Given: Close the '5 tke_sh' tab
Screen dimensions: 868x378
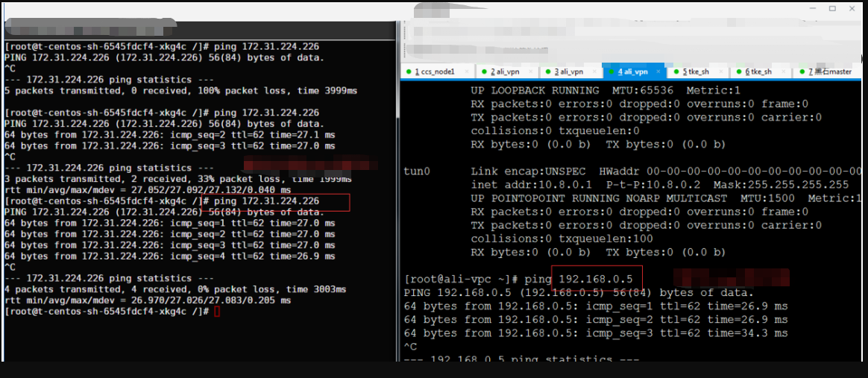Looking at the screenshot, I should pyautogui.click(x=721, y=72).
